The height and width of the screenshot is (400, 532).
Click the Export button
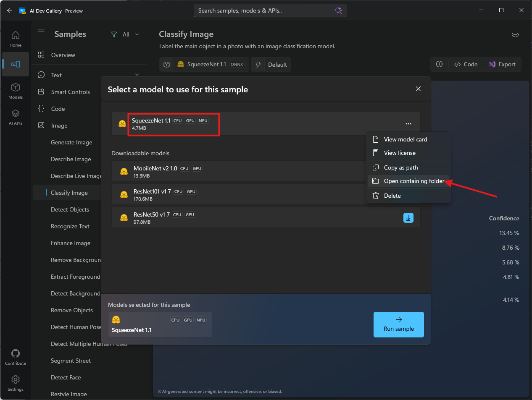(x=502, y=64)
